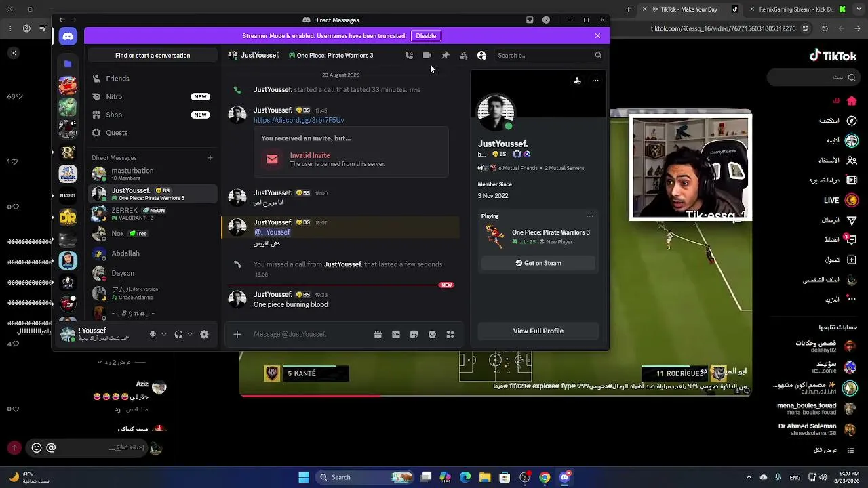Open the Discord Shop
Screen dimensions: 868x488
[x=153, y=115]
